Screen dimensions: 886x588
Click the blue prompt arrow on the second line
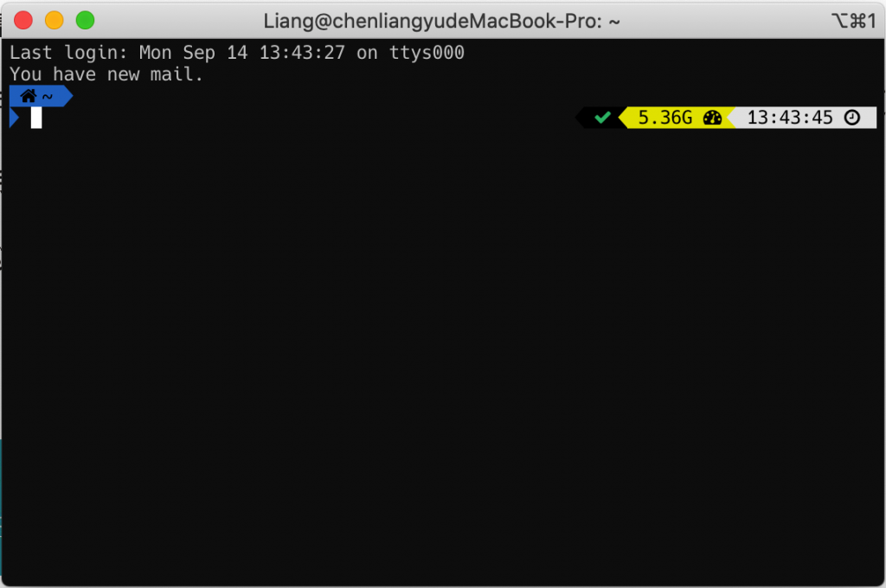(15, 118)
